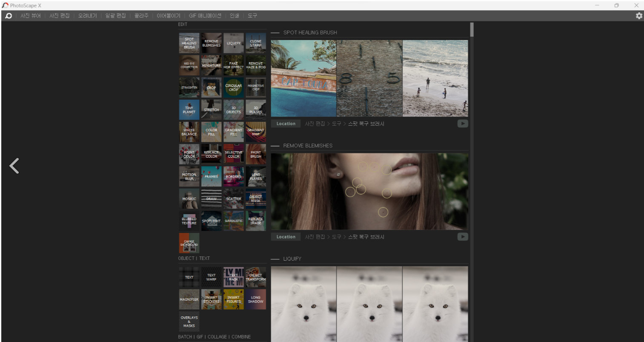Switch to the 일괄 편집 tab
The image size is (644, 342).
tap(115, 16)
